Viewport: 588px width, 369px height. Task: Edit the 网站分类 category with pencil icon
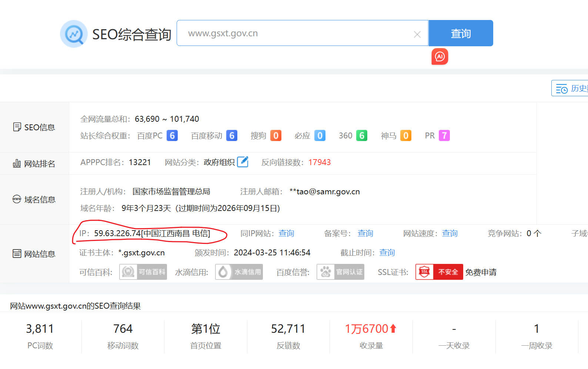(x=243, y=162)
